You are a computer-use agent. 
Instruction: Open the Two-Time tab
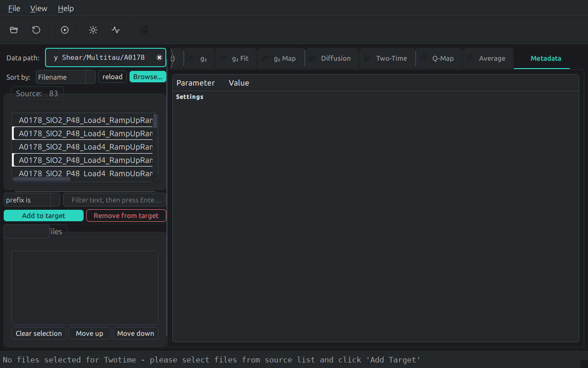[387, 58]
